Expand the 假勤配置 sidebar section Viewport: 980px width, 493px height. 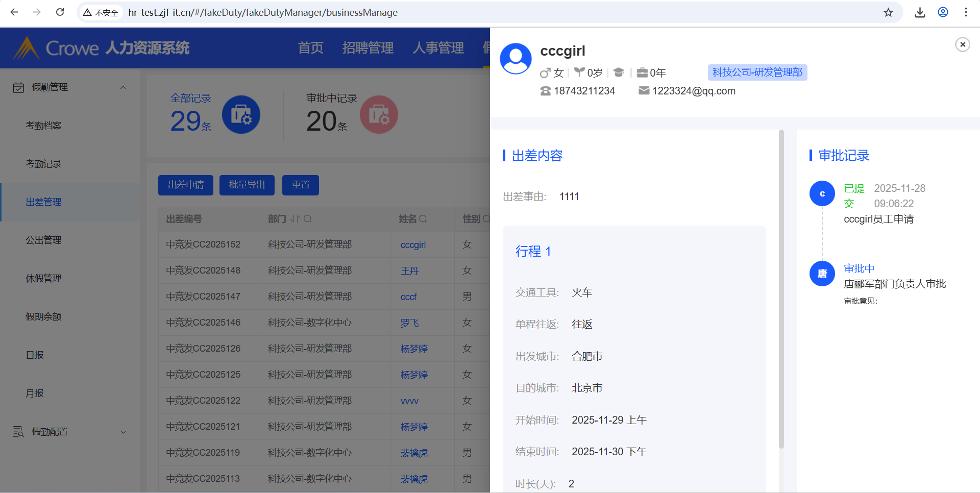123,432
